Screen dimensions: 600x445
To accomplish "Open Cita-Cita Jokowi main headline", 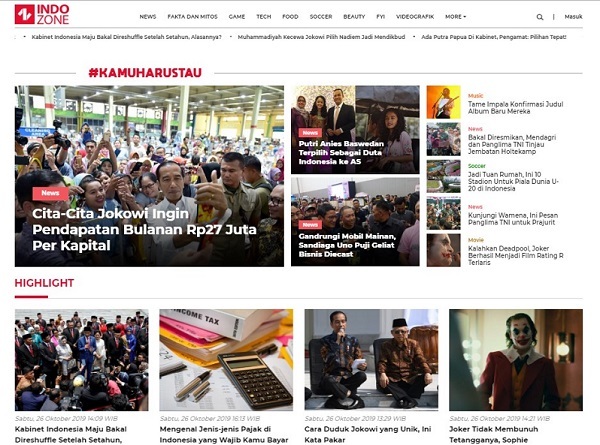I will click(x=144, y=229).
